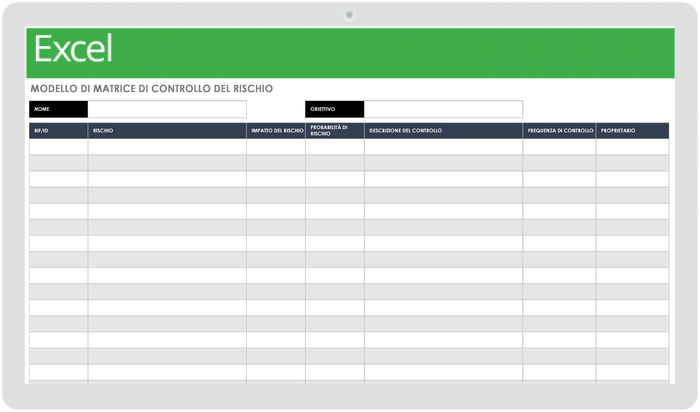Select first empty cell under IMPATTO DEL RISCHIO
Image resolution: width=700 pixels, height=412 pixels.
pyautogui.click(x=276, y=147)
